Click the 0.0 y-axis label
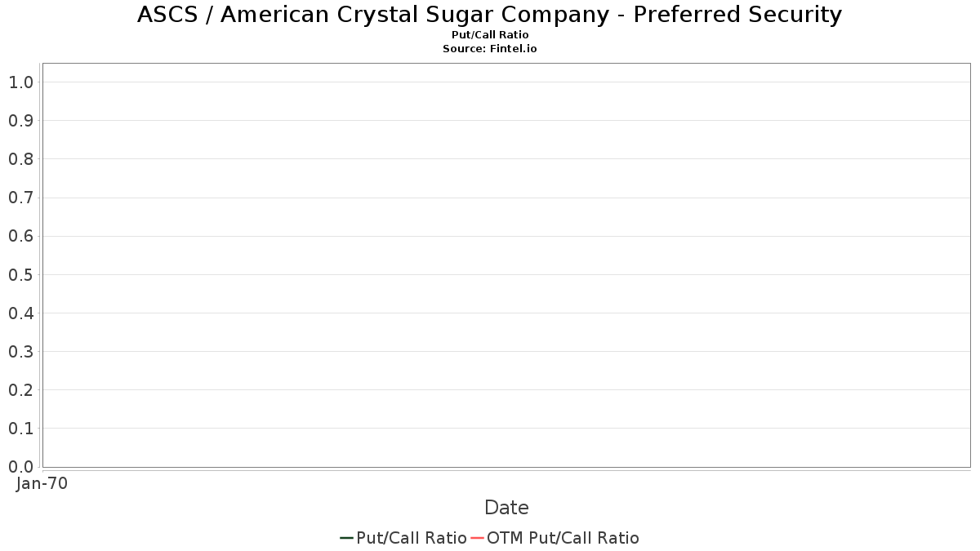 pyautogui.click(x=20, y=467)
